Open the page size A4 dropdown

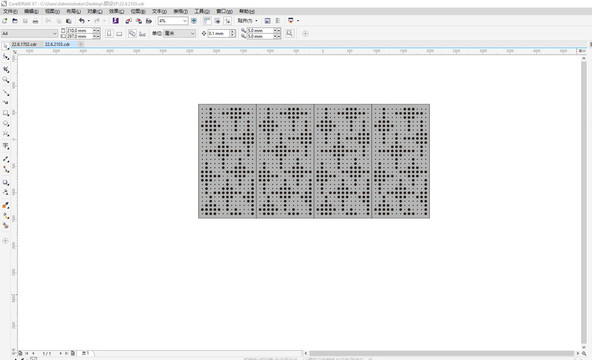point(55,34)
